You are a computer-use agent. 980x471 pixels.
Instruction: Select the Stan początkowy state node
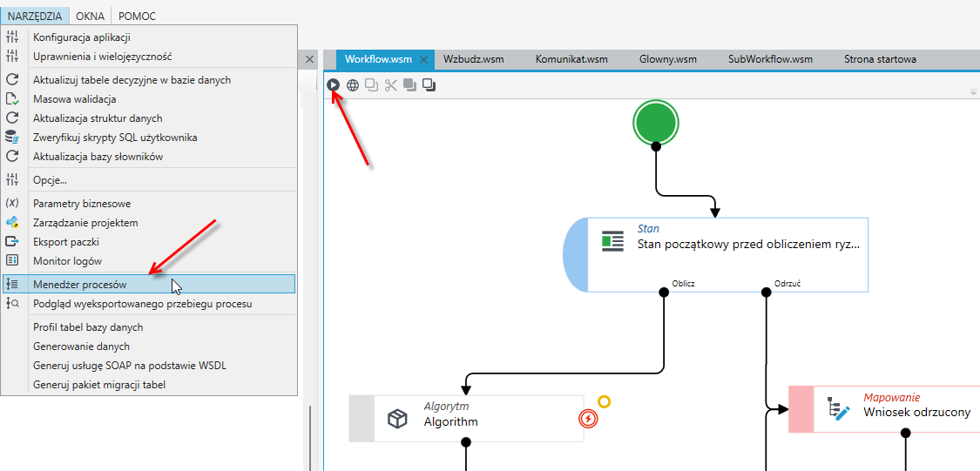[716, 255]
